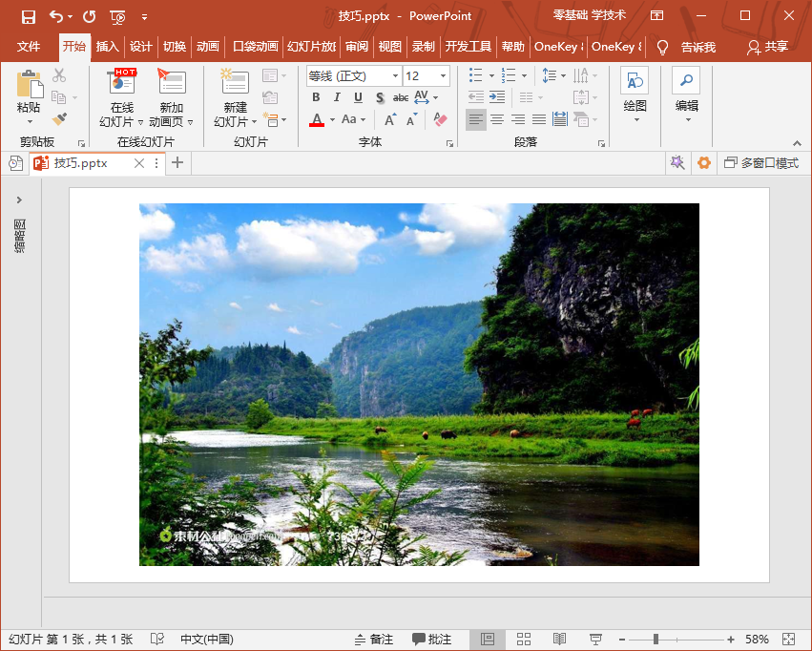Toggle Bold formatting

tap(316, 97)
